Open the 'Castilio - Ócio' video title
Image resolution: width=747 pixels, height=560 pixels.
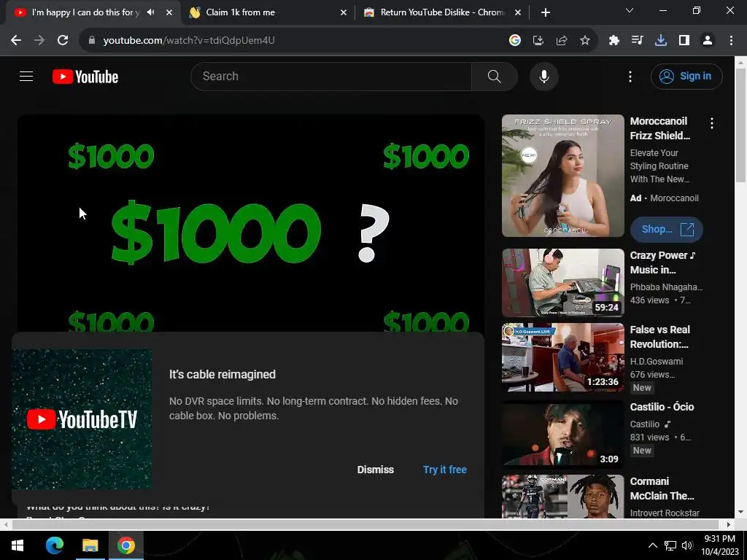(x=662, y=407)
